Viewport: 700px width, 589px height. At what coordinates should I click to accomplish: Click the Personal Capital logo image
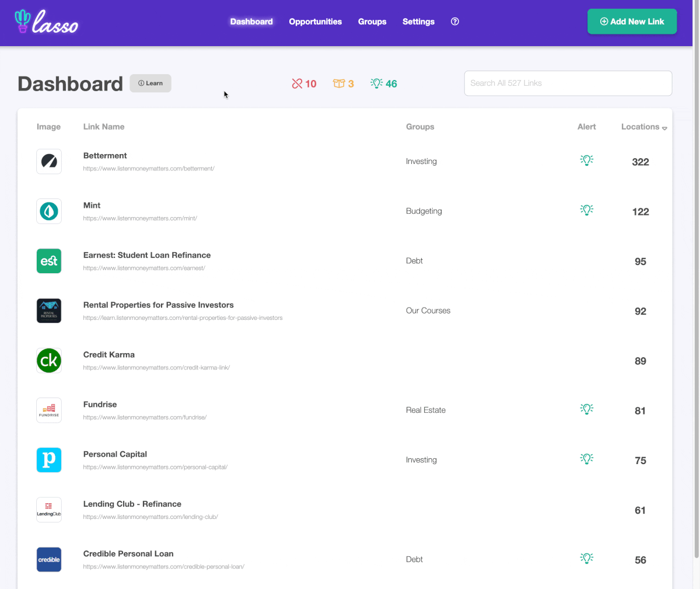click(49, 460)
